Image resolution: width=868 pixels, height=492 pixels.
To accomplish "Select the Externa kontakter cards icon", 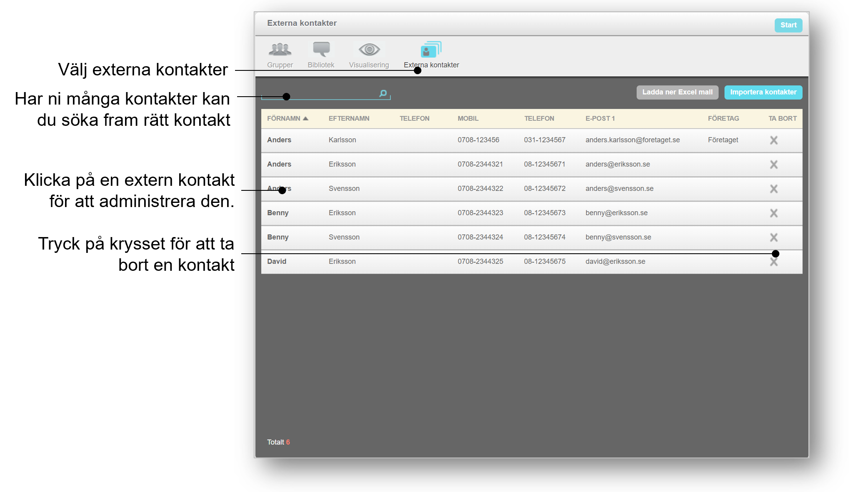I will (x=431, y=49).
